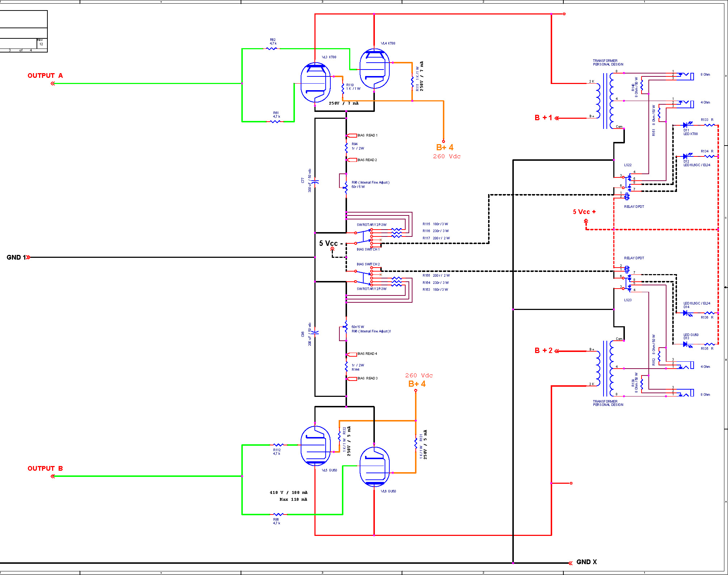
Task: Click the C96 capacitor symbol
Action: click(x=315, y=332)
